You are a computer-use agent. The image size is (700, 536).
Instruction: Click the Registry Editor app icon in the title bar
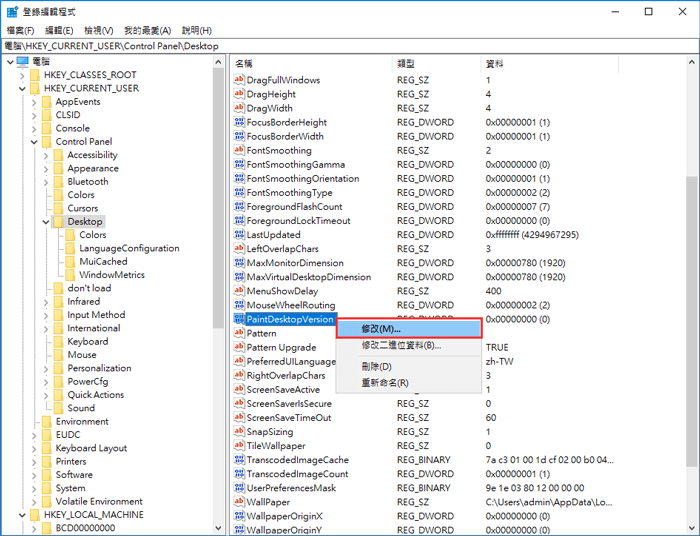(12, 12)
